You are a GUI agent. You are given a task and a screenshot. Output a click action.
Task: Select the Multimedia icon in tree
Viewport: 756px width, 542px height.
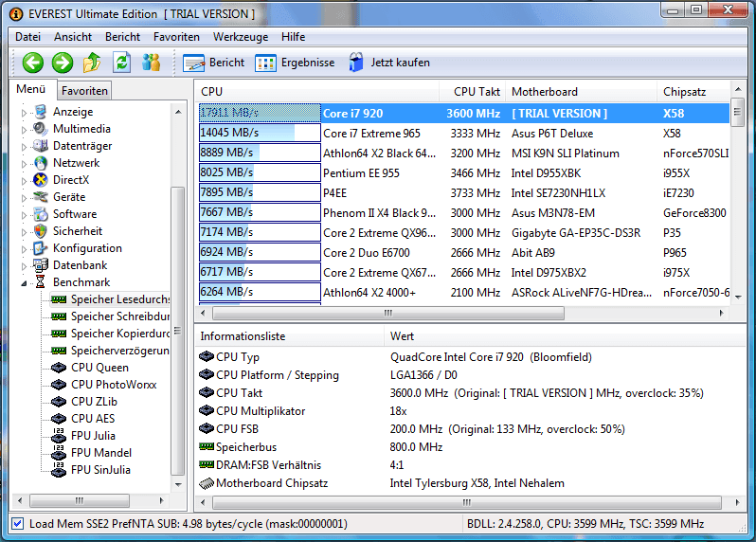(x=41, y=129)
